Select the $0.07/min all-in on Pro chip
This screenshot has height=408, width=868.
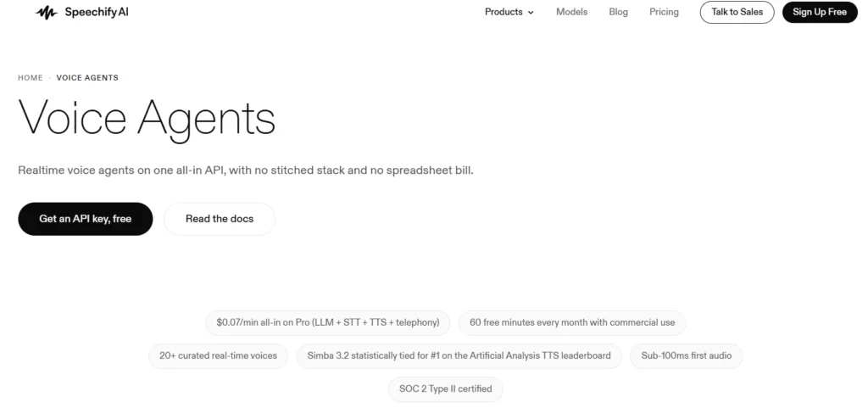[x=328, y=322]
